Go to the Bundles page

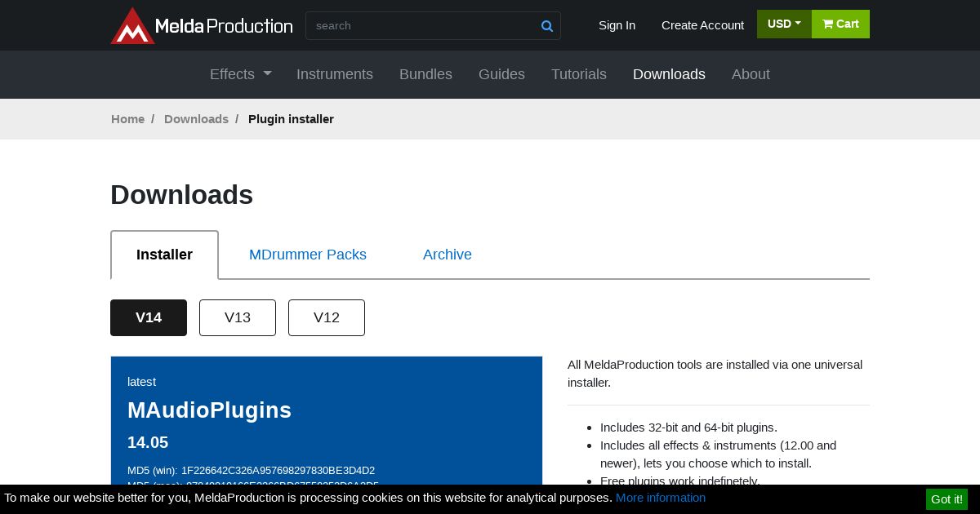425,74
